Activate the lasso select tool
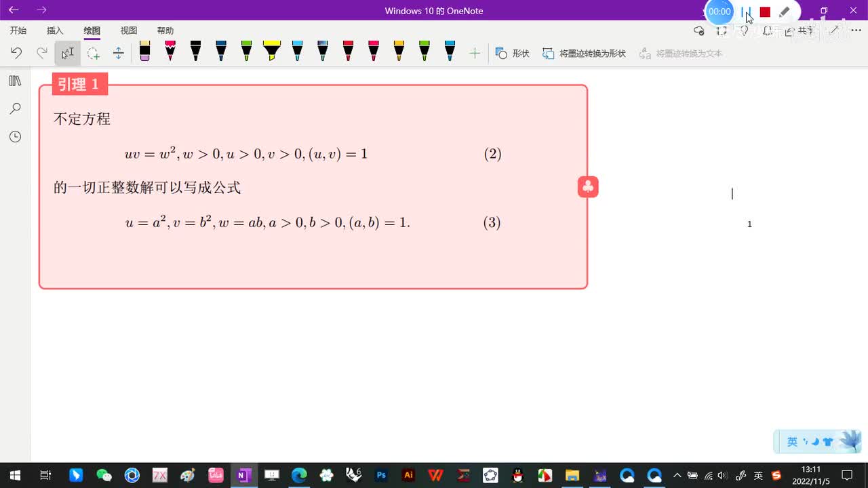868x488 pixels. (94, 53)
